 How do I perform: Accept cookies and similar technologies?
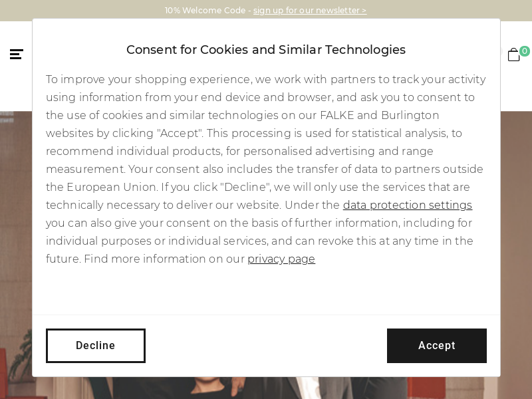click(x=437, y=346)
